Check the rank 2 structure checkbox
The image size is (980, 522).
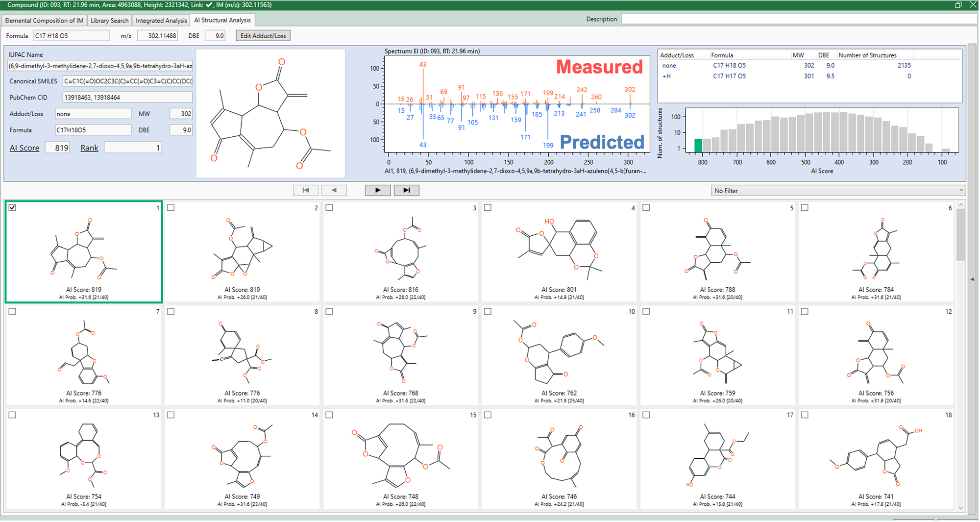pos(171,208)
